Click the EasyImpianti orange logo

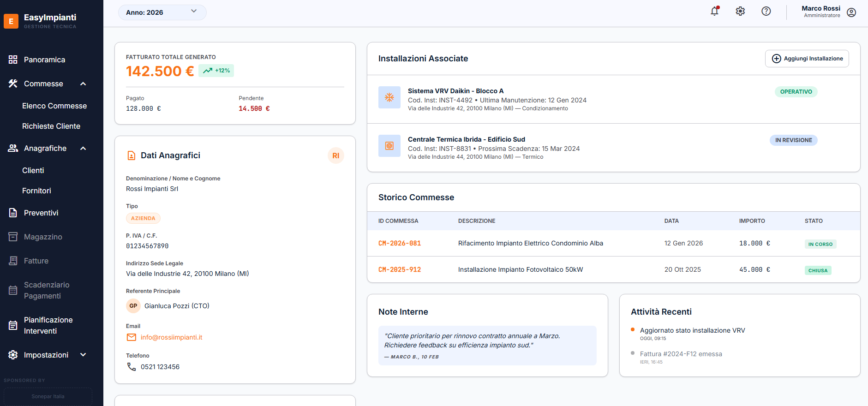[11, 21]
